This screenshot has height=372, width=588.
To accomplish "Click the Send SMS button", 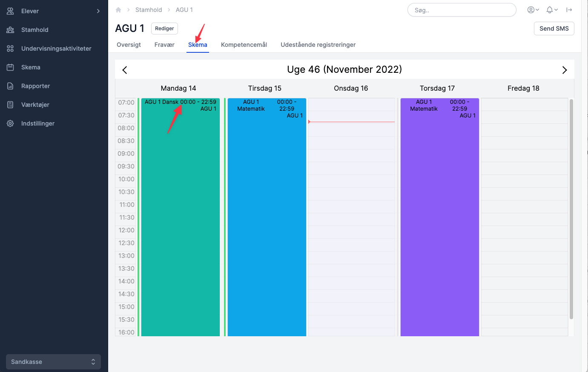I will pos(554,29).
